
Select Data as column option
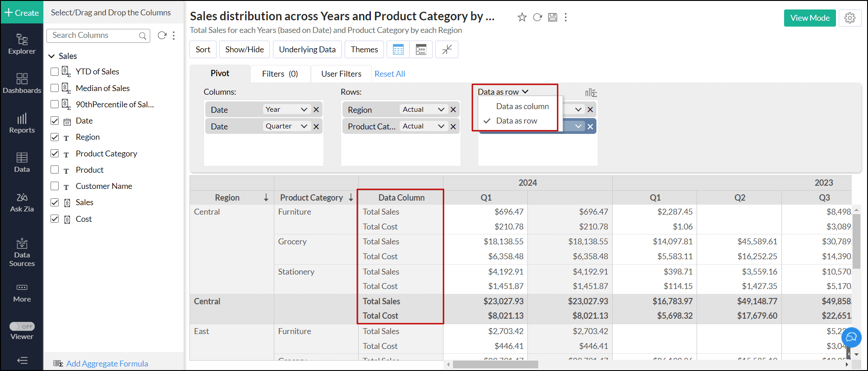[x=522, y=106]
